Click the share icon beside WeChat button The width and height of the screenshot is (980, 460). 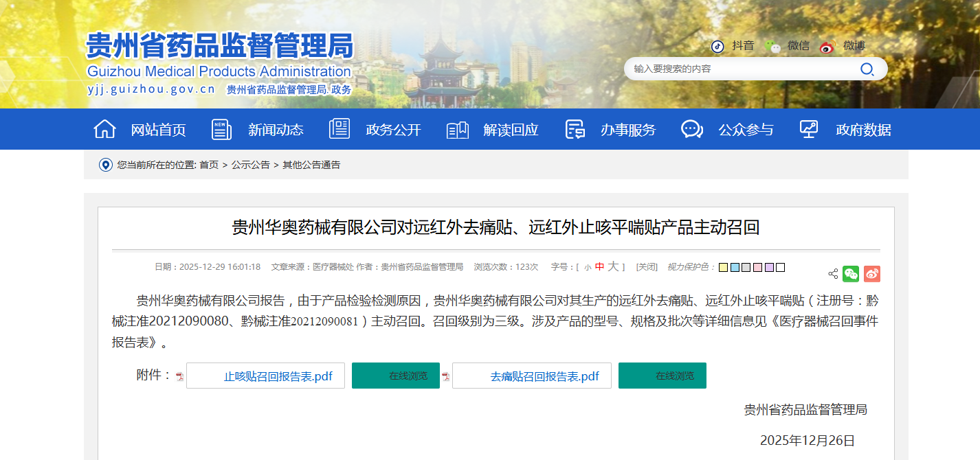pyautogui.click(x=833, y=274)
